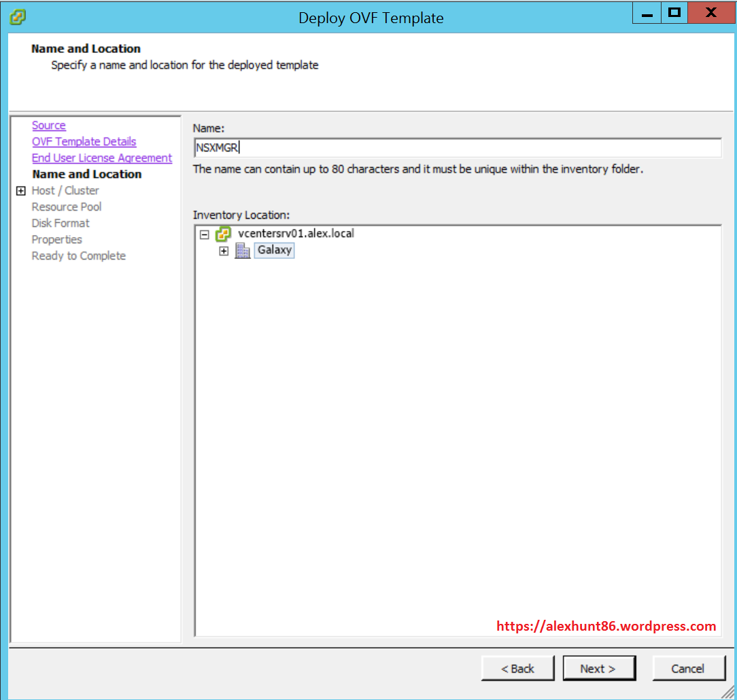Open the OVF Template Details step
Image resolution: width=737 pixels, height=700 pixels.
point(84,141)
